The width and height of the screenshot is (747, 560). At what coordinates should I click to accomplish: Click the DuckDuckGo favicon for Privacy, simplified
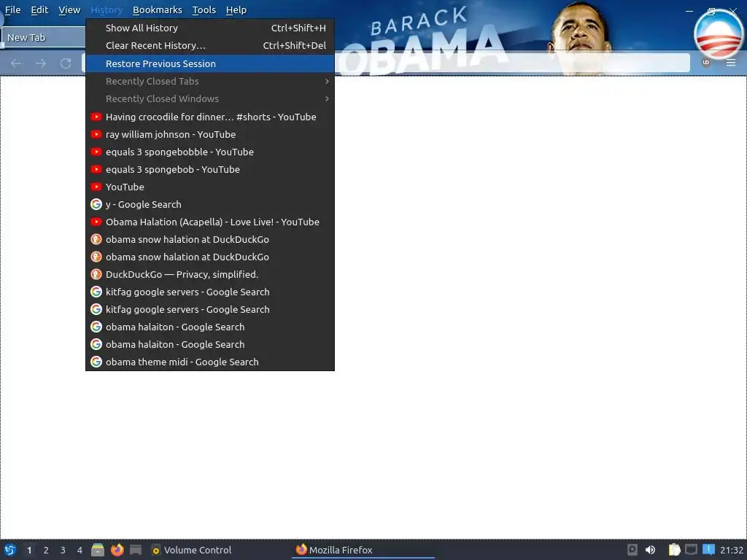[x=96, y=274]
